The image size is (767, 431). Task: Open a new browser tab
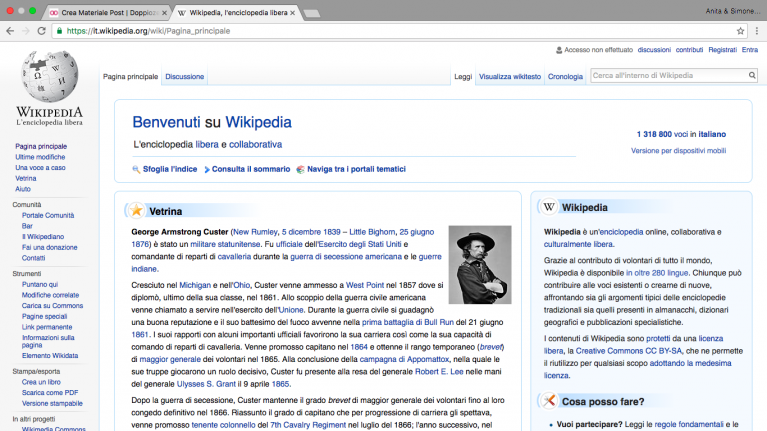coord(311,13)
